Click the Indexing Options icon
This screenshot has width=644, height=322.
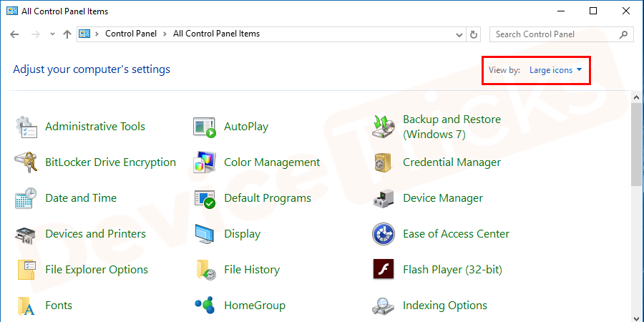click(x=384, y=306)
